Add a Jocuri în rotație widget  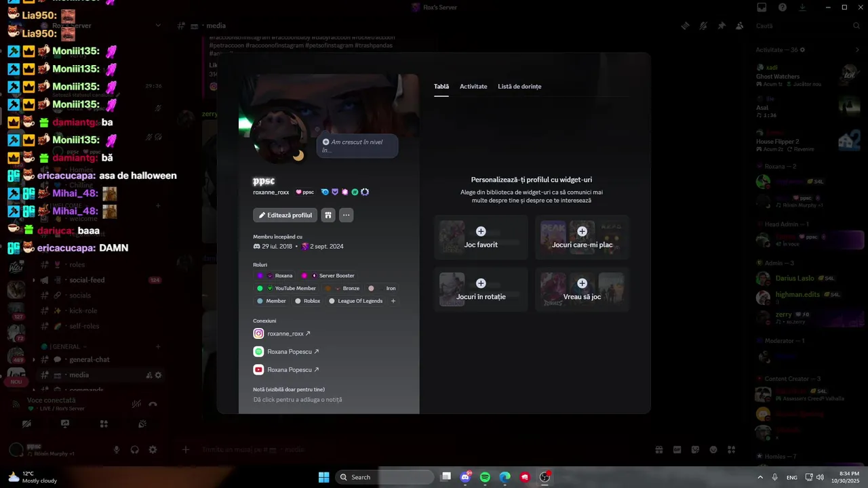point(481,289)
